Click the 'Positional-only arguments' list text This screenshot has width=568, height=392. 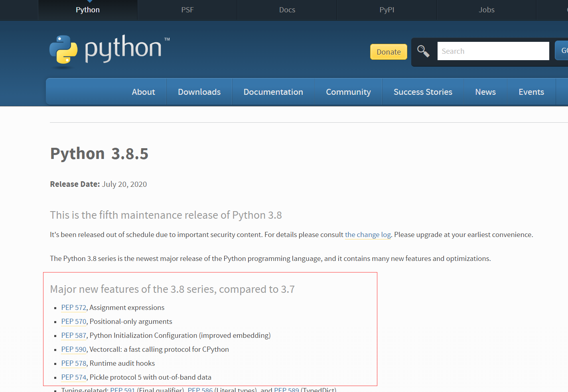pos(131,321)
